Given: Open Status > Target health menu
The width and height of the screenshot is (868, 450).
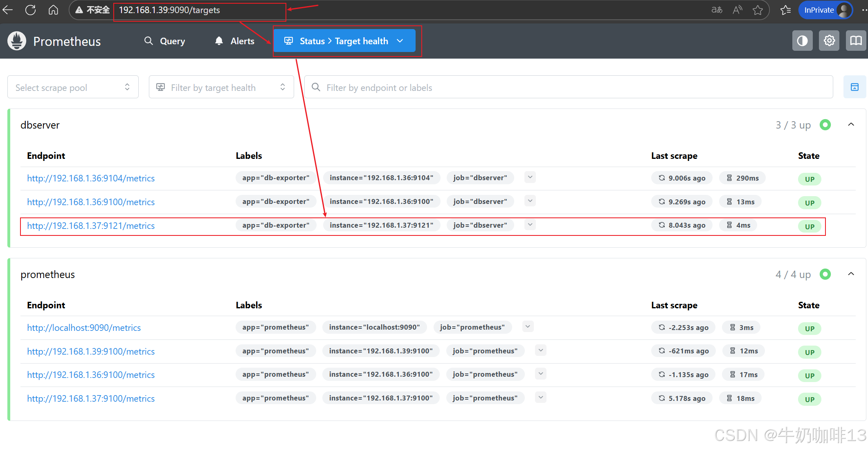Looking at the screenshot, I should click(344, 41).
